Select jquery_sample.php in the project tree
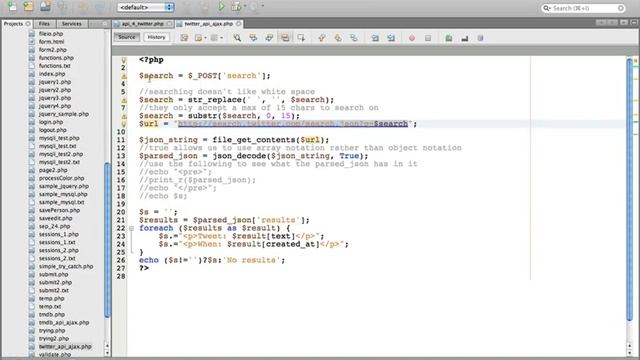The width and height of the screenshot is (640, 360). [x=64, y=114]
